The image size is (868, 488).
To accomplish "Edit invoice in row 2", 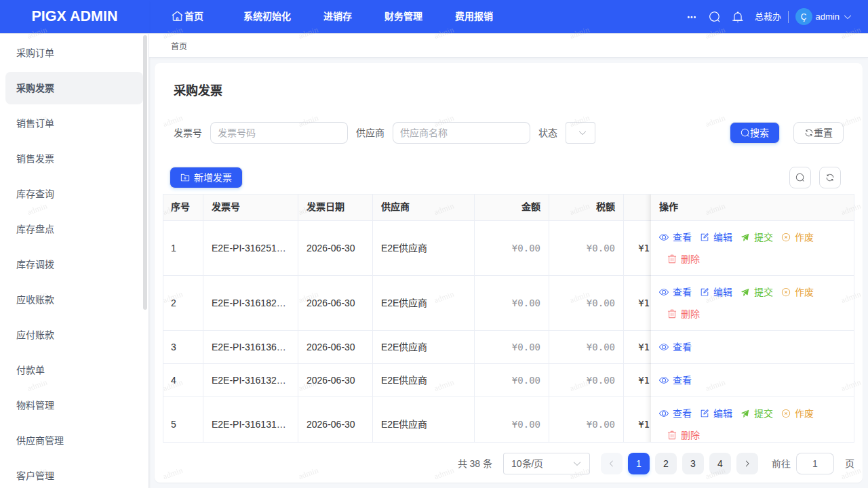I will (x=716, y=292).
